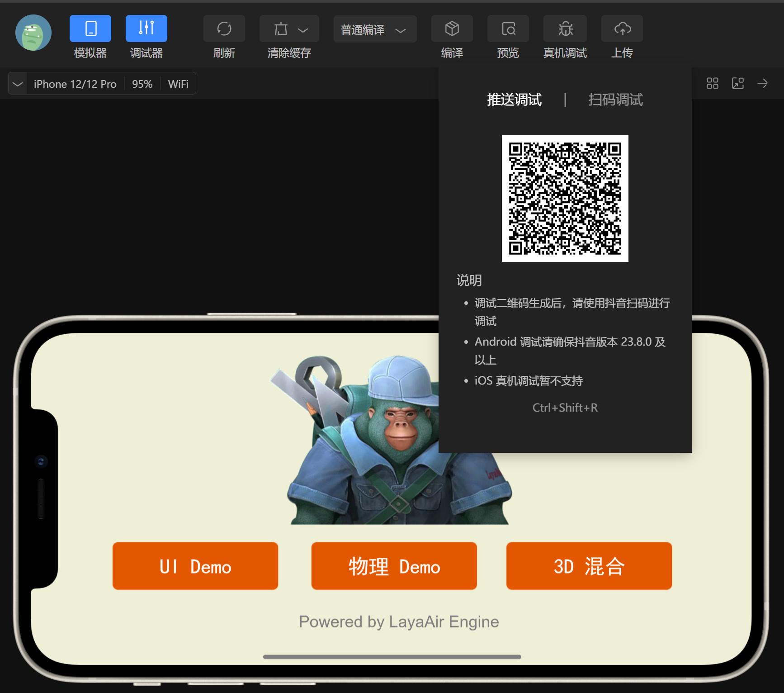Click the 95% zoom level setting
The width and height of the screenshot is (784, 693).
click(x=142, y=84)
